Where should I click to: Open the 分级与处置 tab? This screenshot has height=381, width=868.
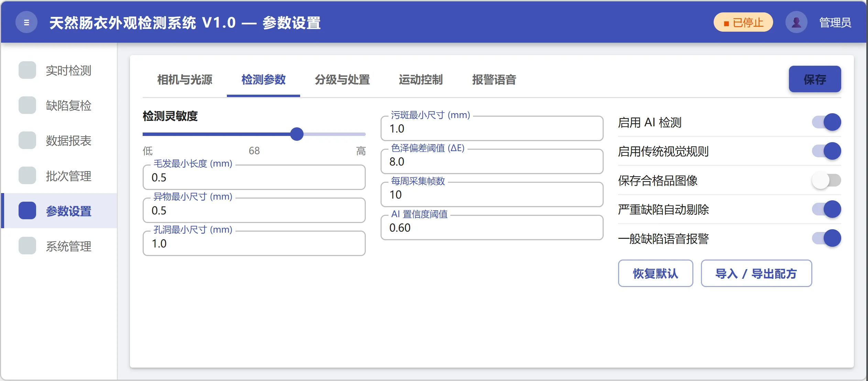coord(342,80)
